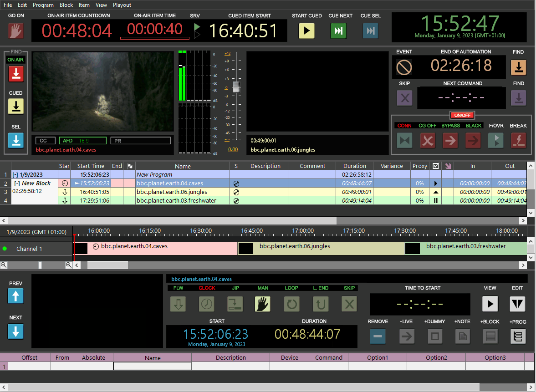Click the pause toggle on freshwater's Proxy column
The width and height of the screenshot is (536, 392).
point(435,200)
